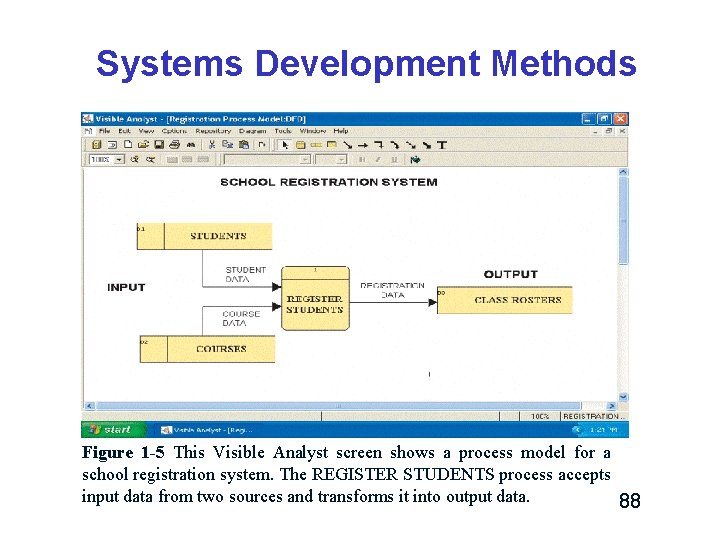This screenshot has width=720, height=540.
Task: Select the dashed diagonal arrow line tool
Action: point(411,145)
